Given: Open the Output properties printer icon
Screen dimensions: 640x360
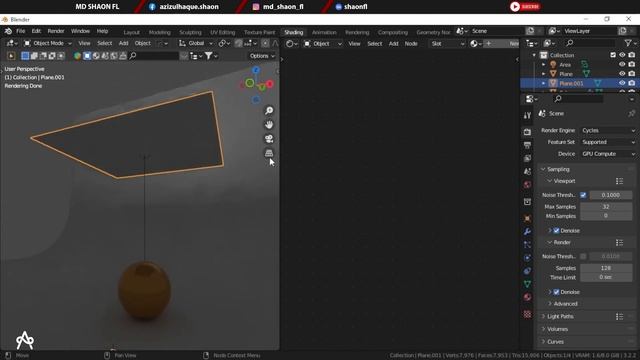Looking at the screenshot, I should [x=527, y=145].
